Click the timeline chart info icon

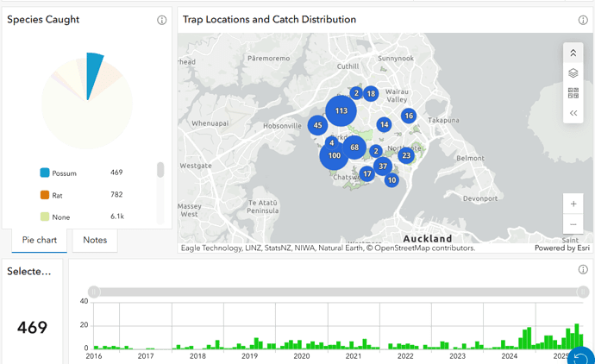coord(582,269)
